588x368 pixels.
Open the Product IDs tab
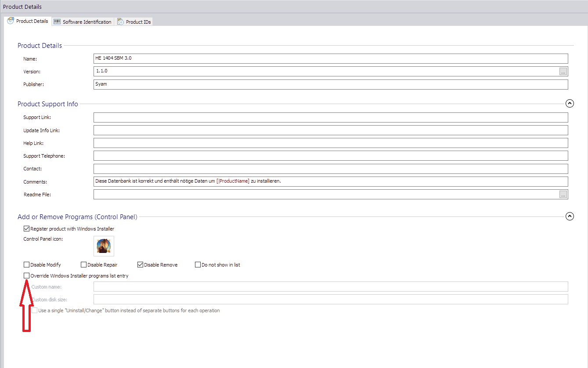tap(134, 22)
